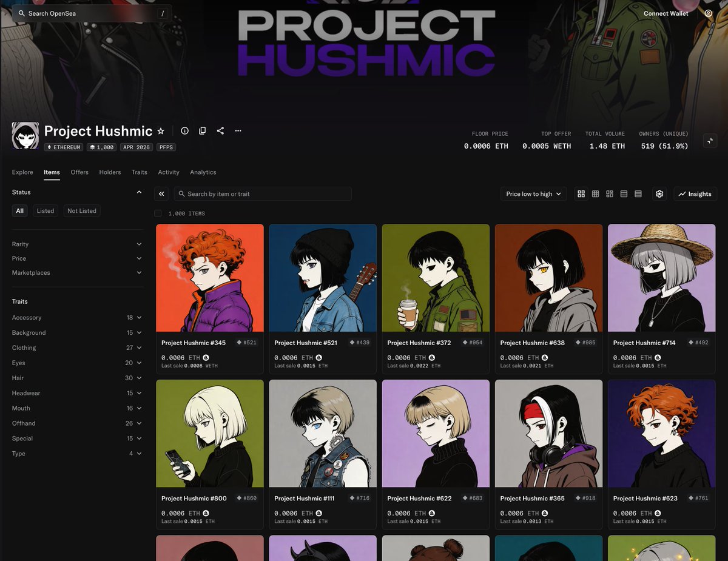Expand the Price filter
Screen dimensions: 728x561
(x=78, y=258)
